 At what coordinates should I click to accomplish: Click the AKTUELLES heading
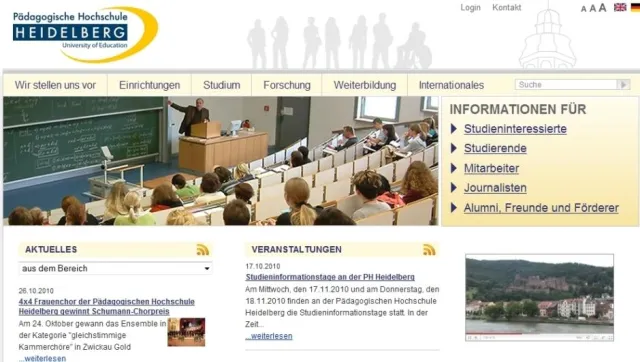pos(51,249)
